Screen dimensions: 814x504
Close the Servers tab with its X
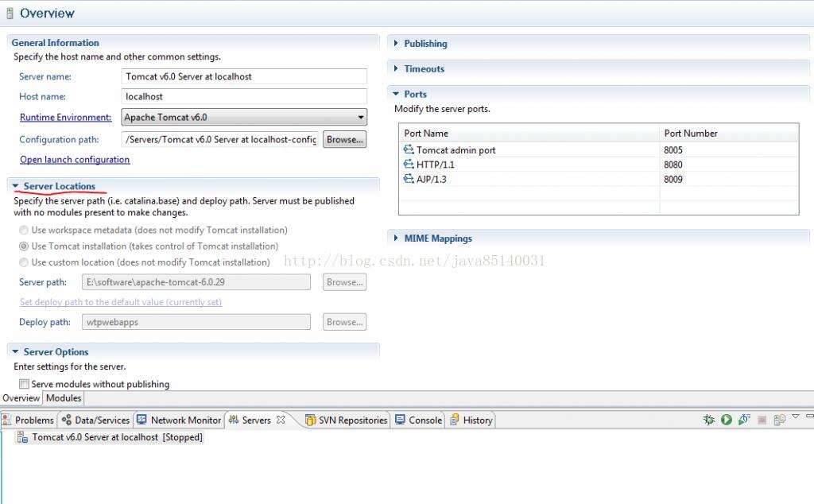[281, 420]
